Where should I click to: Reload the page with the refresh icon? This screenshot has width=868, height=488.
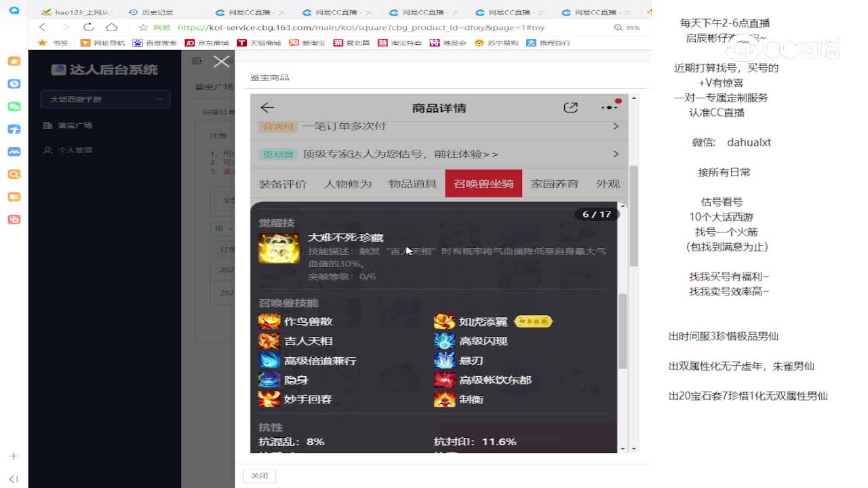click(88, 27)
